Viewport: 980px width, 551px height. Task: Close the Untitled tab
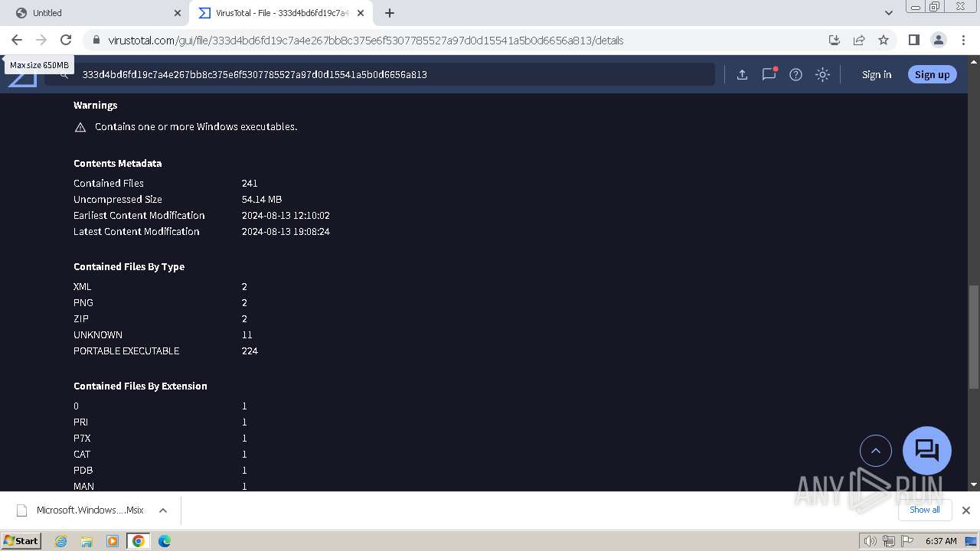[x=178, y=13]
